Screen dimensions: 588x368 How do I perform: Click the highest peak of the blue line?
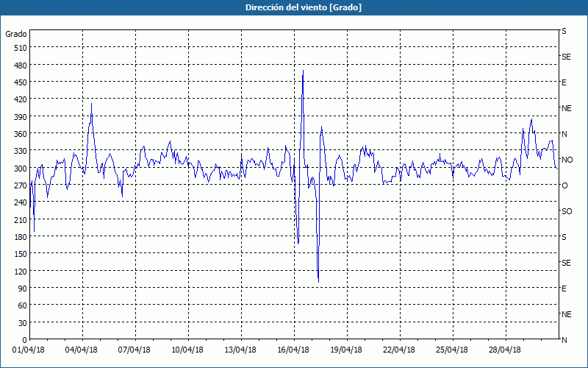click(x=303, y=71)
